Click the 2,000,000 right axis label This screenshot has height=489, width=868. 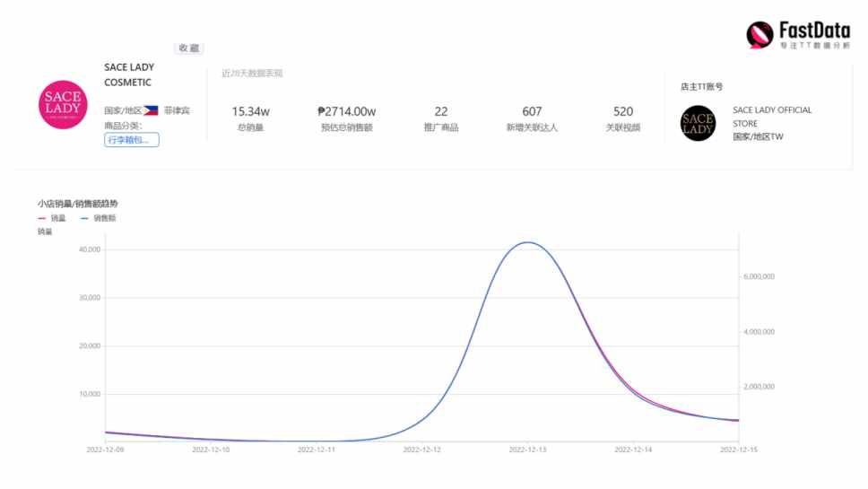[x=759, y=387]
